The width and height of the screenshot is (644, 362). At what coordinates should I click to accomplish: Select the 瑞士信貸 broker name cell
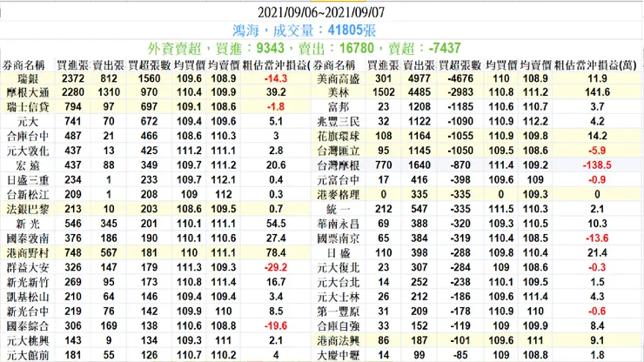28,107
